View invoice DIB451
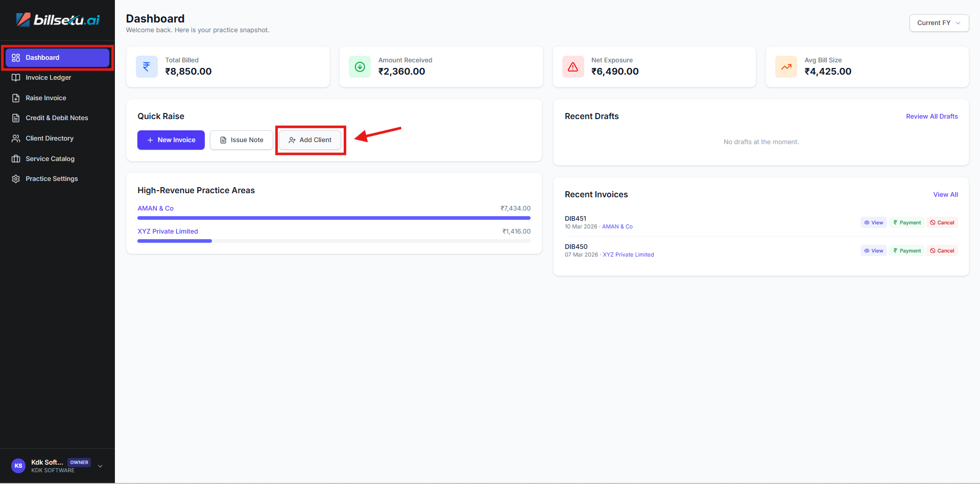Viewport: 980px width, 484px height. point(873,223)
